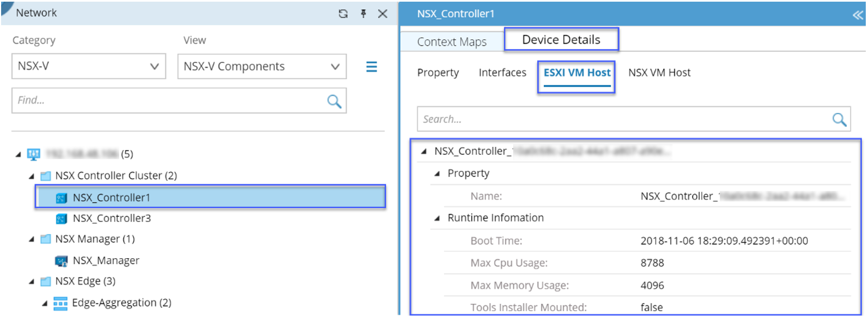Collapse the NSX Manager folder
Screen dimensions: 868x325
(32, 239)
